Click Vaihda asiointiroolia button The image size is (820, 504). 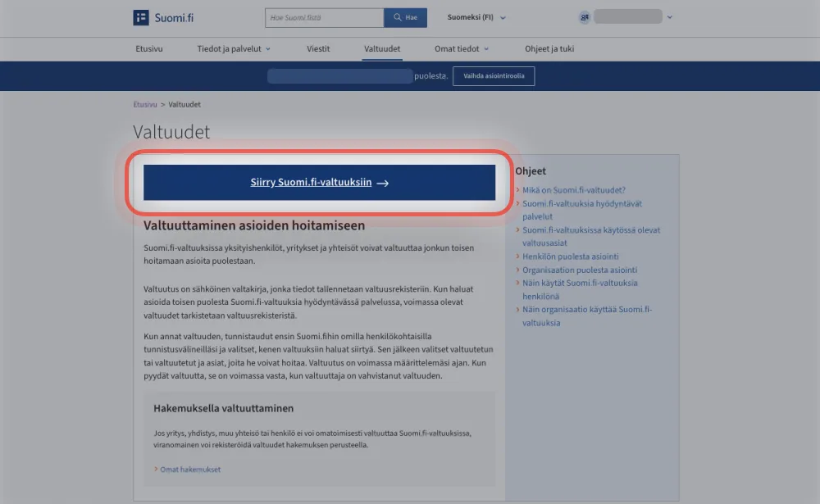click(x=494, y=76)
